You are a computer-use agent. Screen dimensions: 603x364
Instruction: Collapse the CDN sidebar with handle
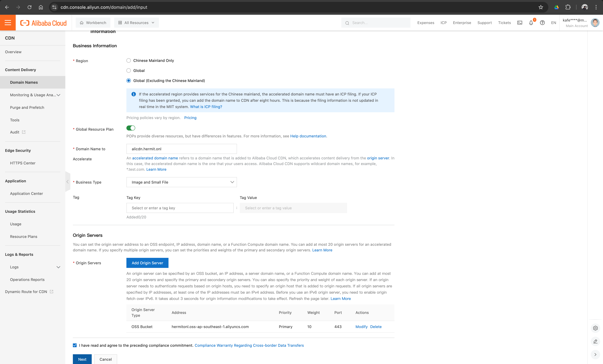(68, 182)
